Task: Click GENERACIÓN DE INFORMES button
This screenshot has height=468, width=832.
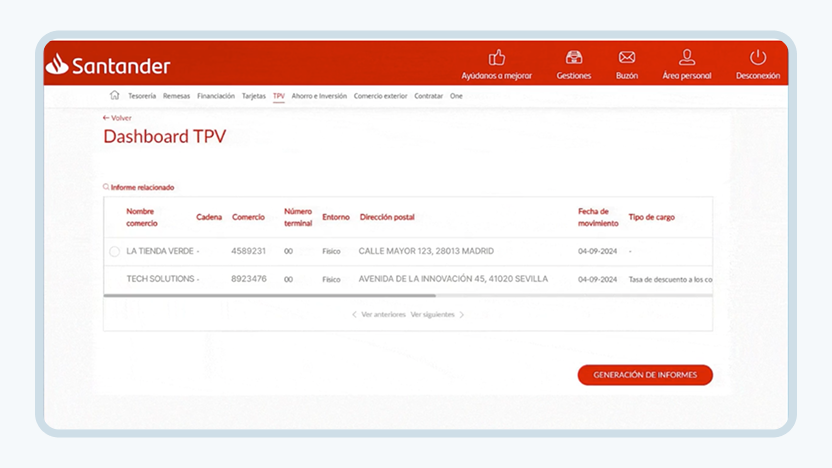Action: point(645,375)
